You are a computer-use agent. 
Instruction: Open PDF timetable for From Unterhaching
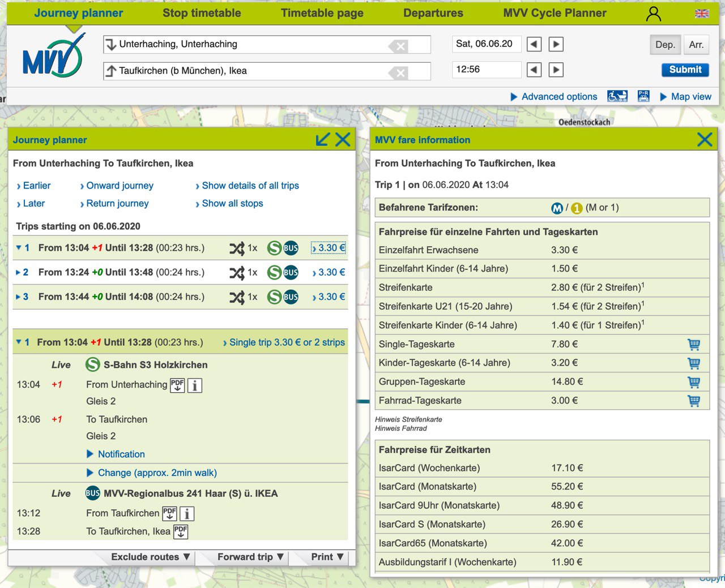pyautogui.click(x=177, y=385)
